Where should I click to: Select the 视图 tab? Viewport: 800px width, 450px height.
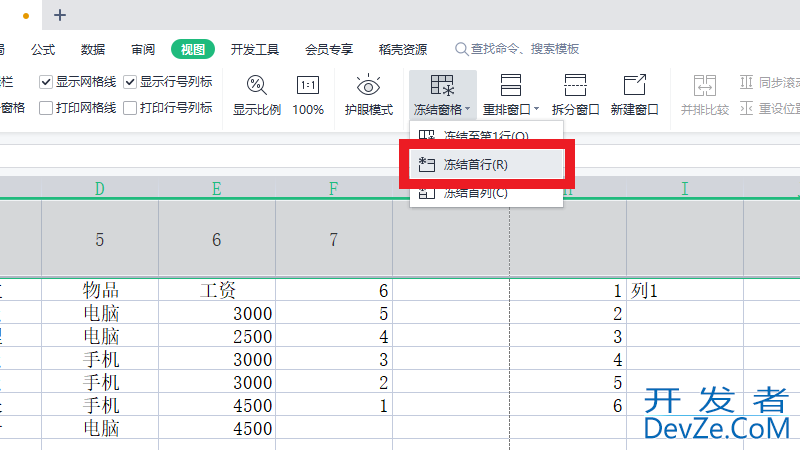[x=193, y=49]
